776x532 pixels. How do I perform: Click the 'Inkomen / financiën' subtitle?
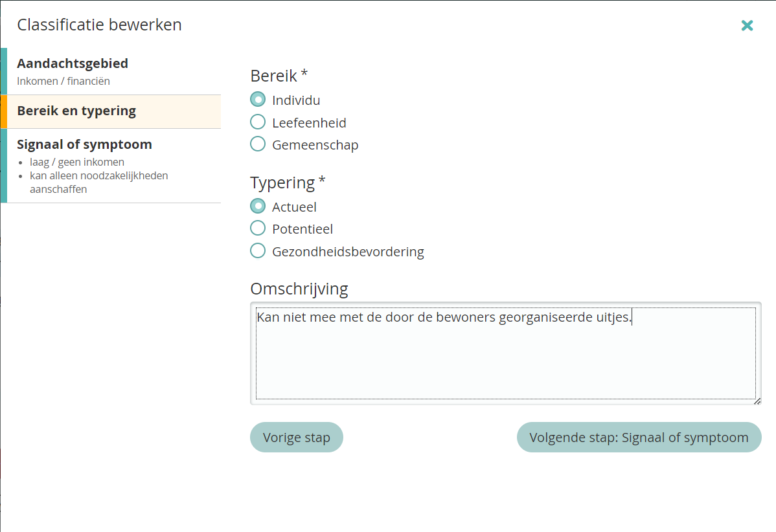pos(63,82)
